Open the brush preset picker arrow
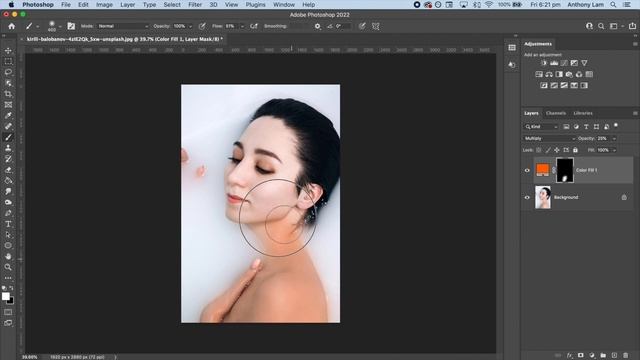Viewport: 640px width, 360px height. pos(60,27)
